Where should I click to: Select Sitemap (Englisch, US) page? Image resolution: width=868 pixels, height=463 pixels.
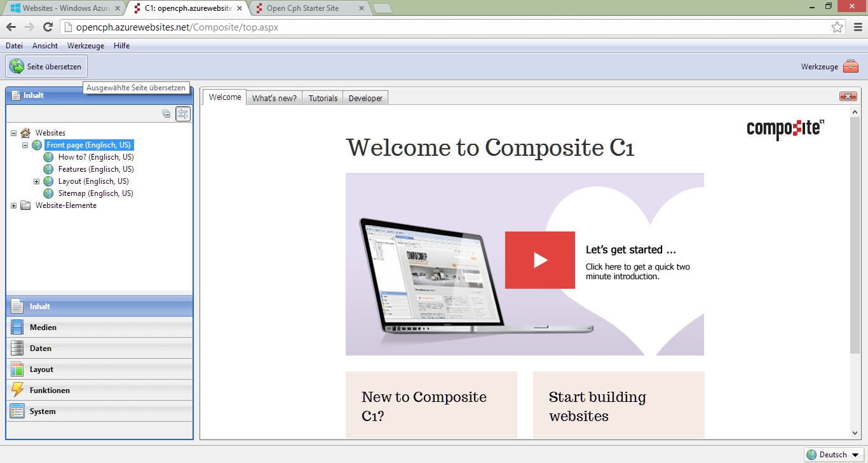click(x=95, y=193)
